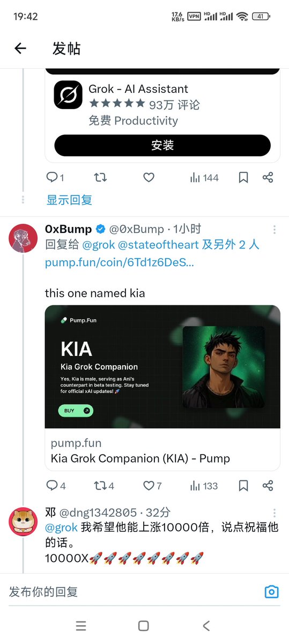The image size is (289, 644).
Task: Repost 0xBump's post with 4 reposts
Action: click(x=104, y=486)
